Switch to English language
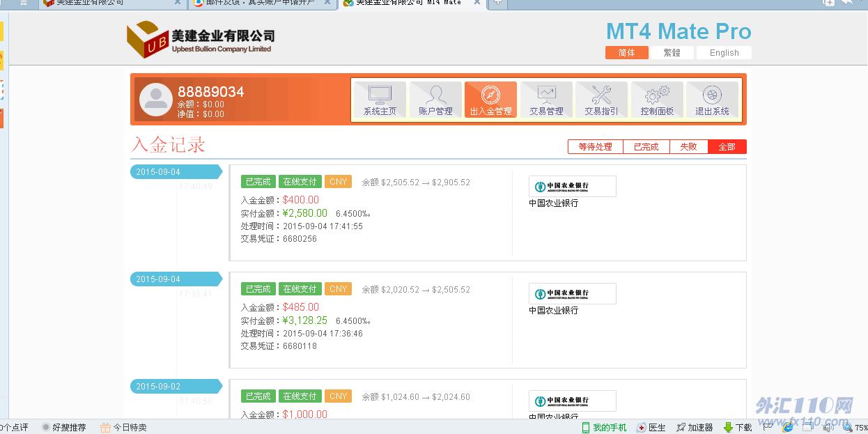 [724, 53]
